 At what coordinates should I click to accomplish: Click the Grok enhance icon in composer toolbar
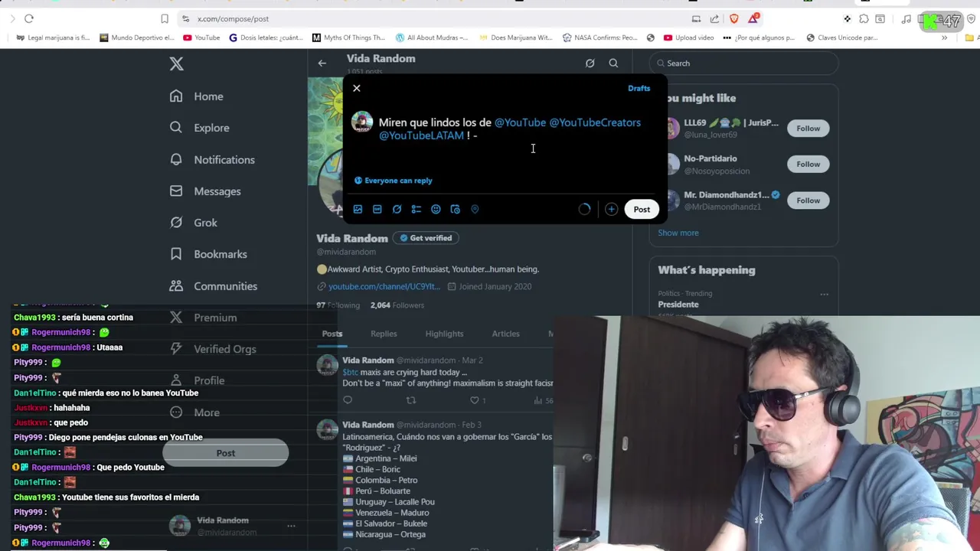pos(397,209)
